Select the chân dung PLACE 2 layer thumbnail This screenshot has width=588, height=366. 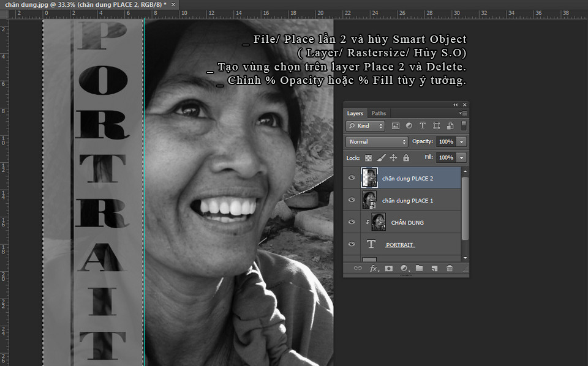coord(370,177)
